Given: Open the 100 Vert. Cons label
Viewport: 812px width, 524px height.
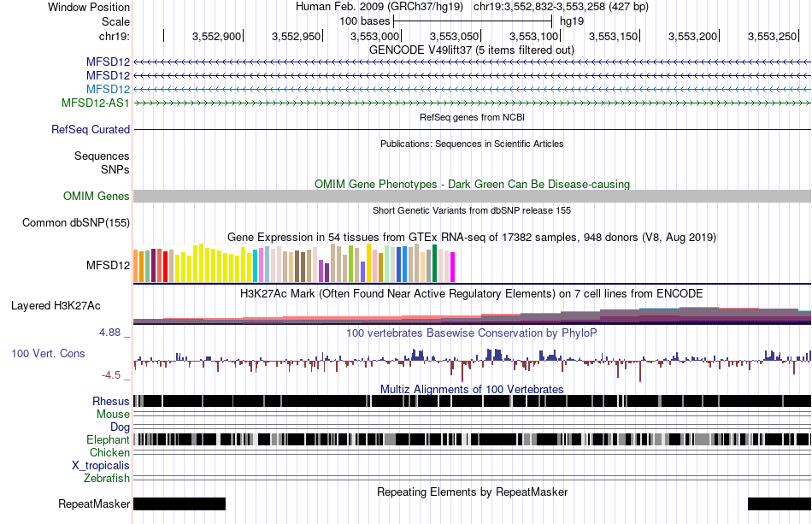Looking at the screenshot, I should pos(48,353).
